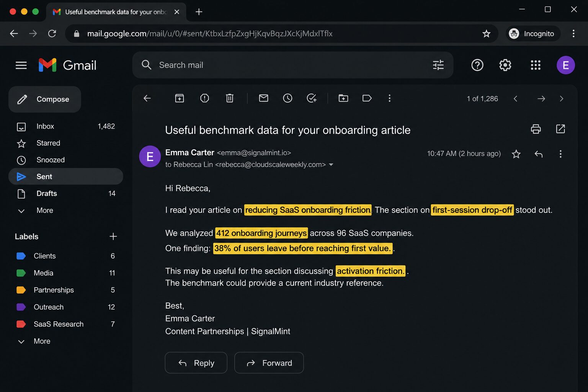The image size is (588, 392).
Task: Click the Reply button below message
Action: pos(196,363)
